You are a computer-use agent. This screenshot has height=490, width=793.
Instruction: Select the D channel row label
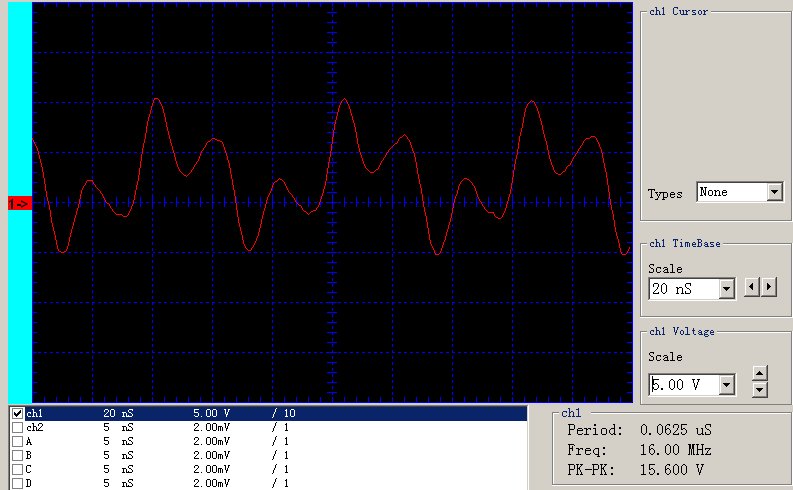coord(29,483)
